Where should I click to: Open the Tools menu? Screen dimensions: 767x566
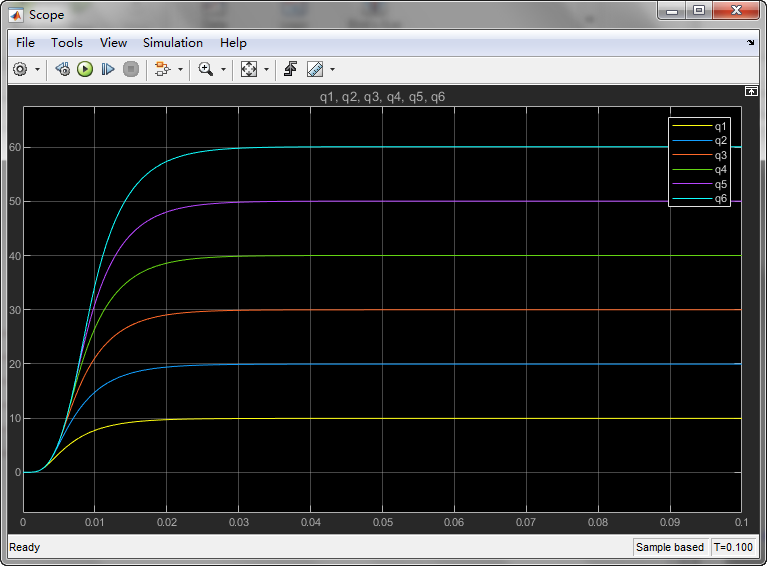coord(67,43)
